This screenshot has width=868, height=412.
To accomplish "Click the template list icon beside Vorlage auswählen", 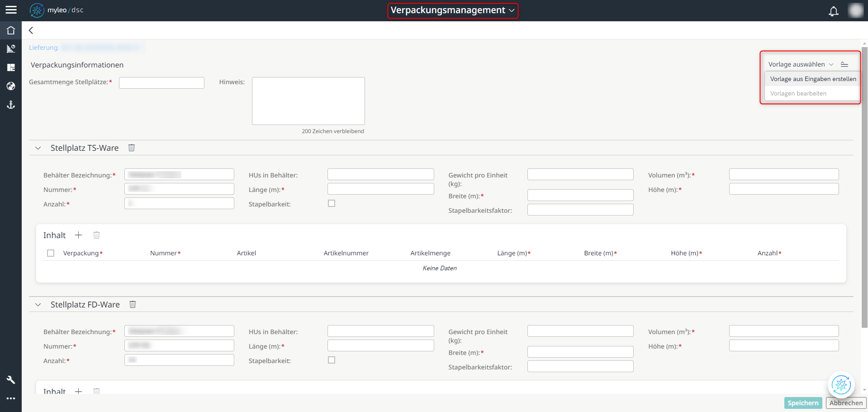I will (844, 64).
